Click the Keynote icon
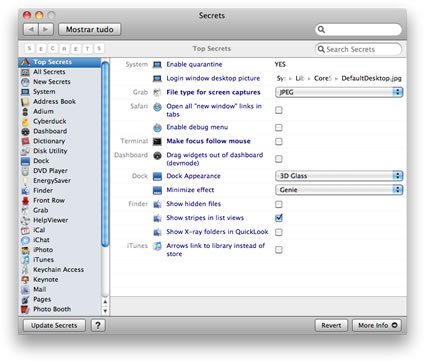425x361 pixels. pos(25,280)
